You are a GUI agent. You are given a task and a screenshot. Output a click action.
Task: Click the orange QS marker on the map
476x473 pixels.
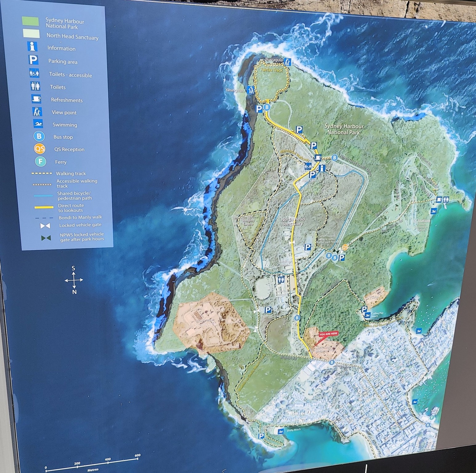(x=345, y=247)
